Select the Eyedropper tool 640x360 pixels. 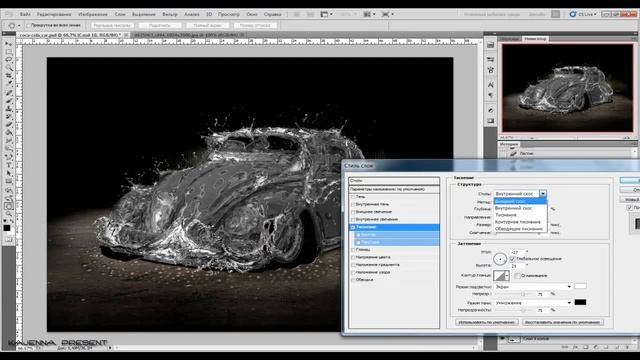click(x=8, y=84)
